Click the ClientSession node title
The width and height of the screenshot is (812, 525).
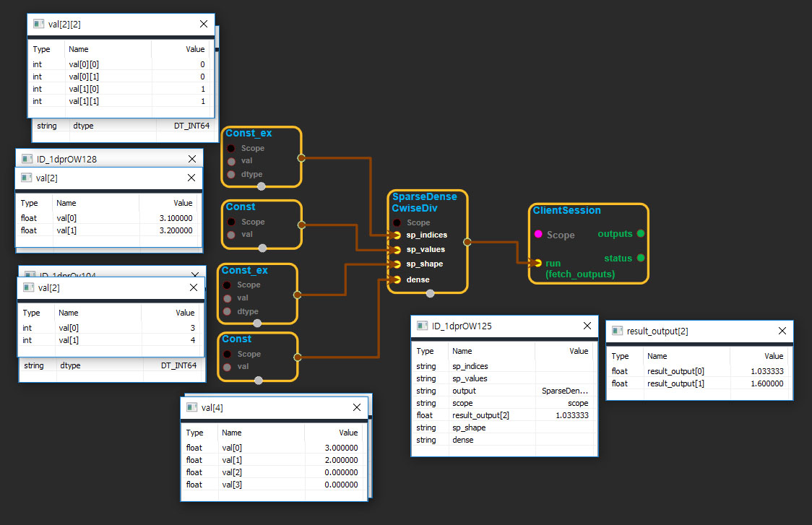(x=567, y=210)
